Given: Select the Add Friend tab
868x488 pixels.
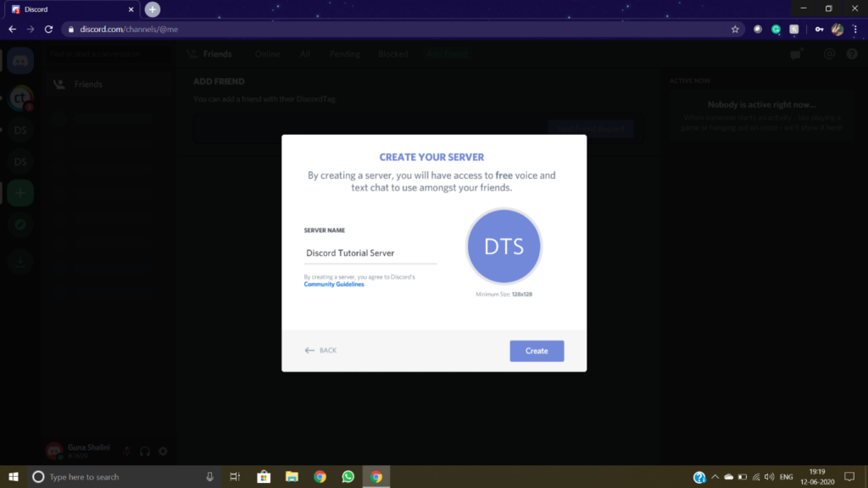Looking at the screenshot, I should pos(448,53).
